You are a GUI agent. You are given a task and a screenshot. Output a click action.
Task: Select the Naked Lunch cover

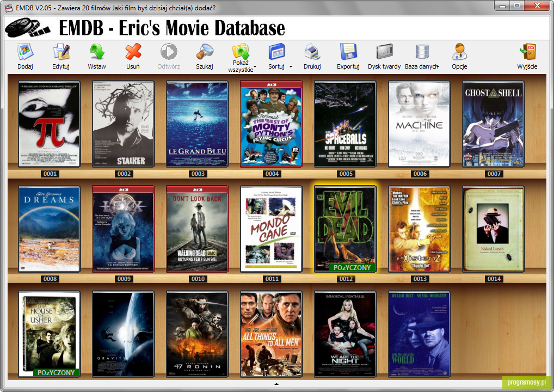coord(494,229)
